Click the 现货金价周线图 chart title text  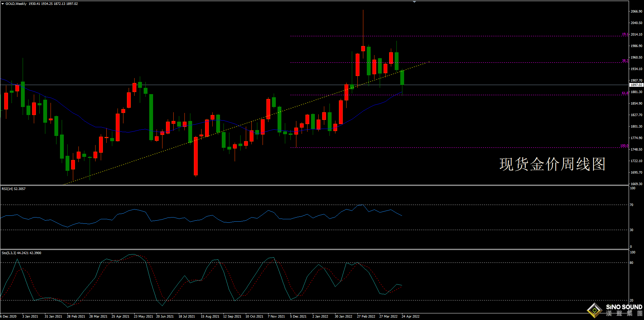click(x=552, y=164)
